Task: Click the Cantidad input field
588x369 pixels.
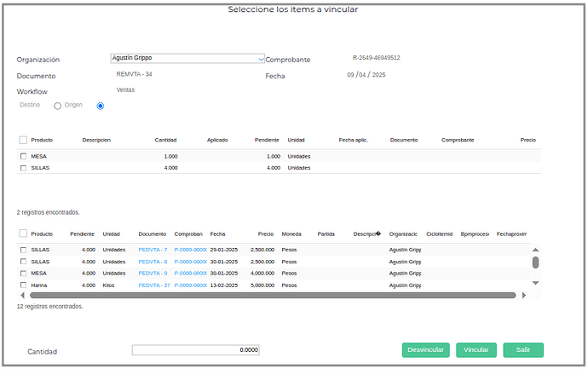Action: (195, 350)
